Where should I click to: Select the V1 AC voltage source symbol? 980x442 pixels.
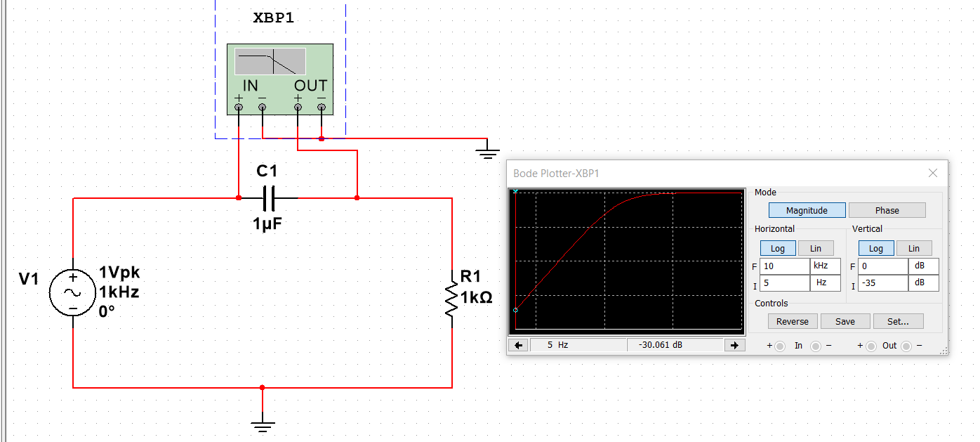tap(72, 292)
